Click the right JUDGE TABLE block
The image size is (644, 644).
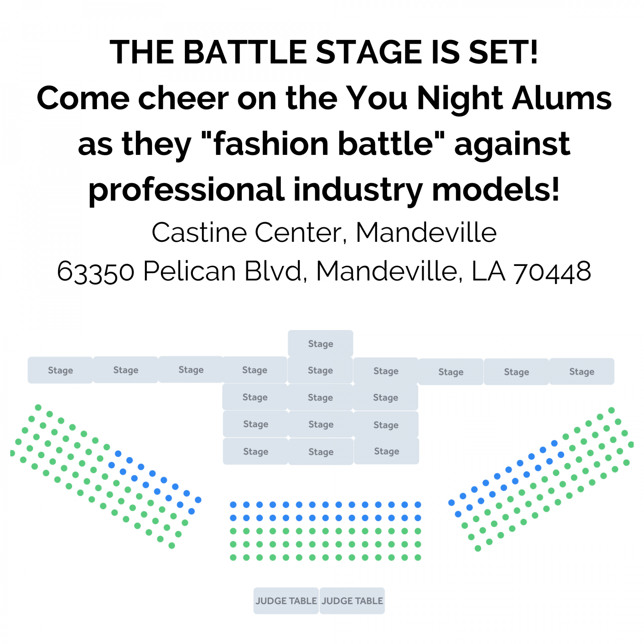click(352, 601)
